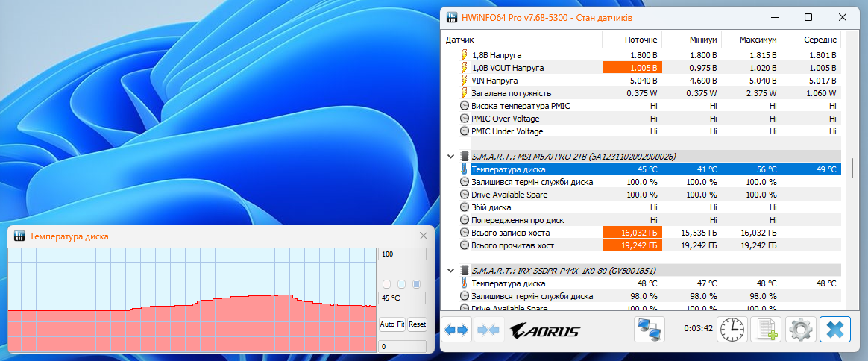This screenshot has width=868, height=361.
Task: Click the blue X button in the sensor toolbar
Action: [x=834, y=330]
